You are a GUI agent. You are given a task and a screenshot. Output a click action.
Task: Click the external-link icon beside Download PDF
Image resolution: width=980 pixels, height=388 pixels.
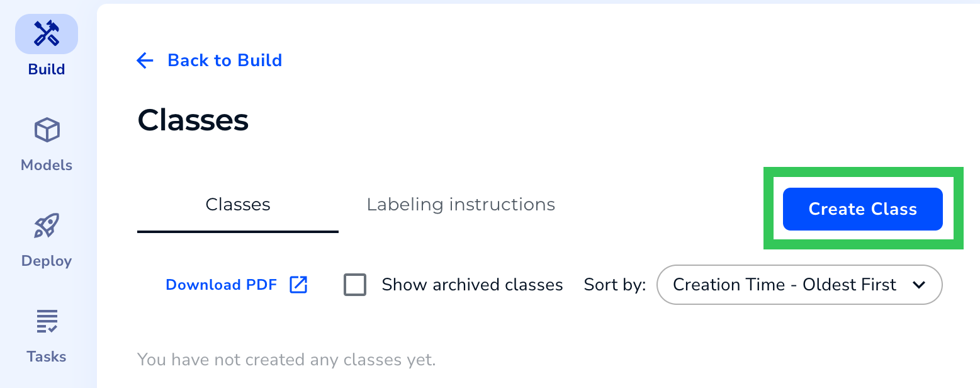298,284
